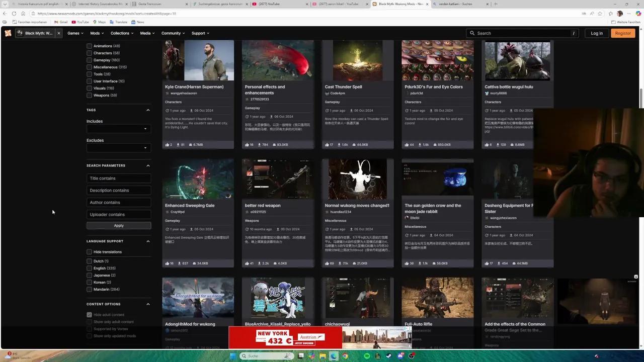Open Chrome from the taskbar

pyautogui.click(x=345, y=356)
